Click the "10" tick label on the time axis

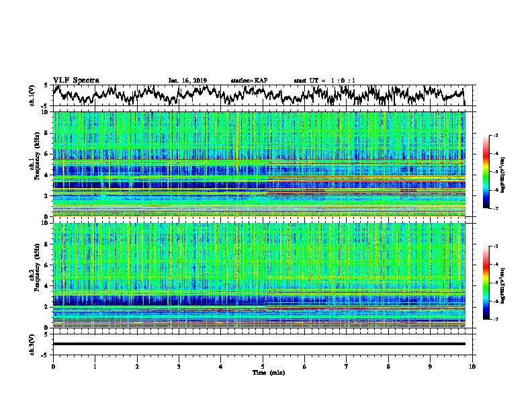[x=472, y=367]
